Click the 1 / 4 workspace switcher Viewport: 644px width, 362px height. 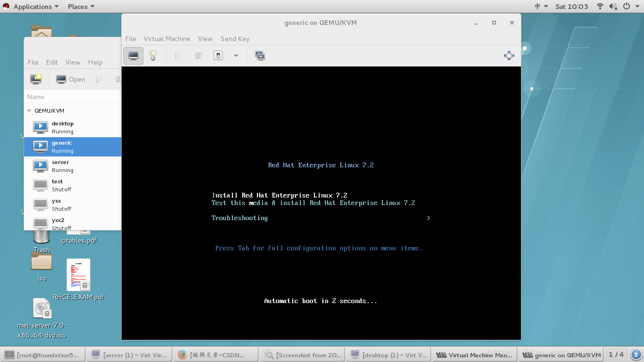tap(616, 354)
